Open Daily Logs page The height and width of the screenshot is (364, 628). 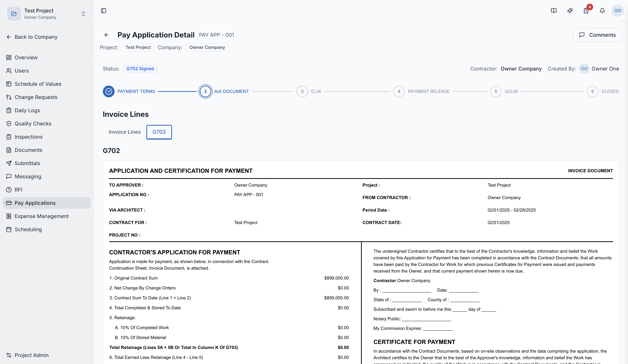pos(47,110)
